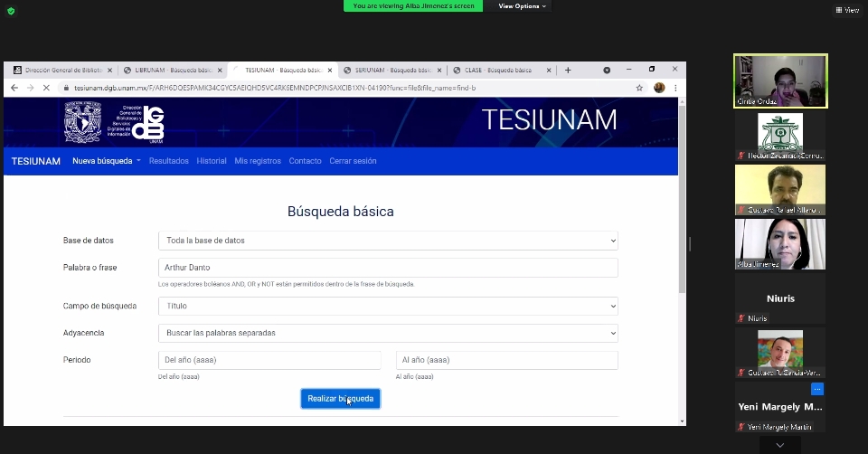
Task: Expand Nueva búsqueda menu
Action: click(107, 161)
